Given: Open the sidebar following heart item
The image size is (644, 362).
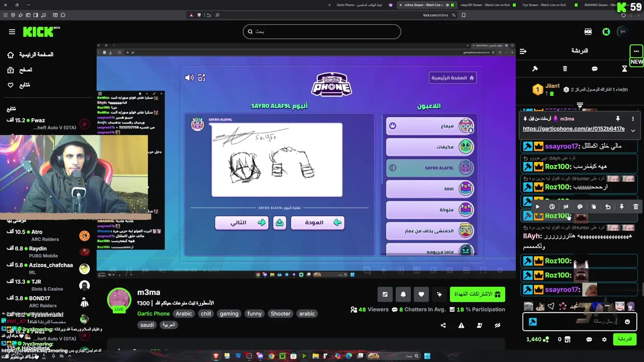Looking at the screenshot, I should 19,85.
